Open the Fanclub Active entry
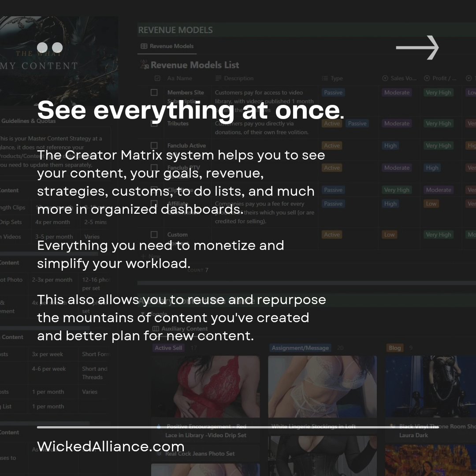This screenshot has height=476, width=476. [x=186, y=145]
